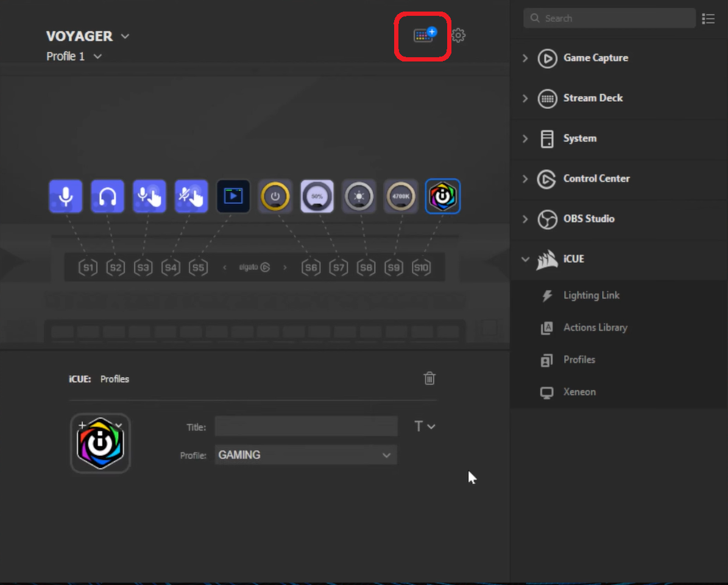Select the 50% brightness dial icon

[x=317, y=196]
